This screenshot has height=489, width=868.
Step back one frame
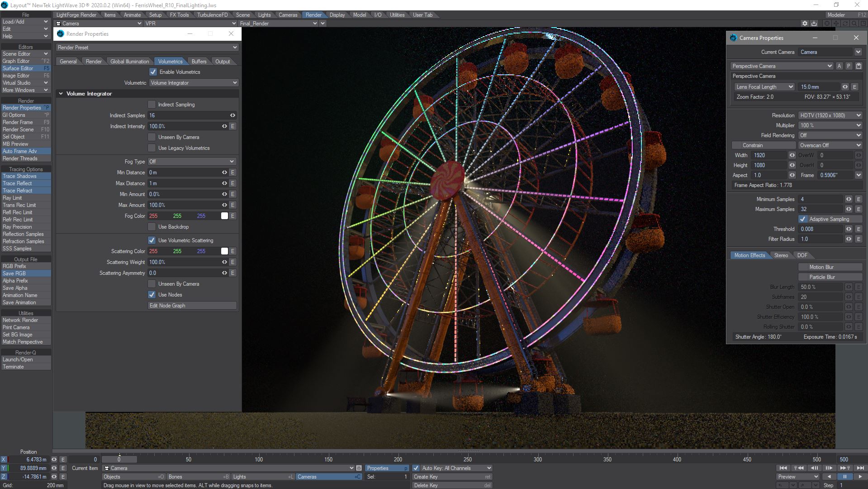[x=814, y=468]
